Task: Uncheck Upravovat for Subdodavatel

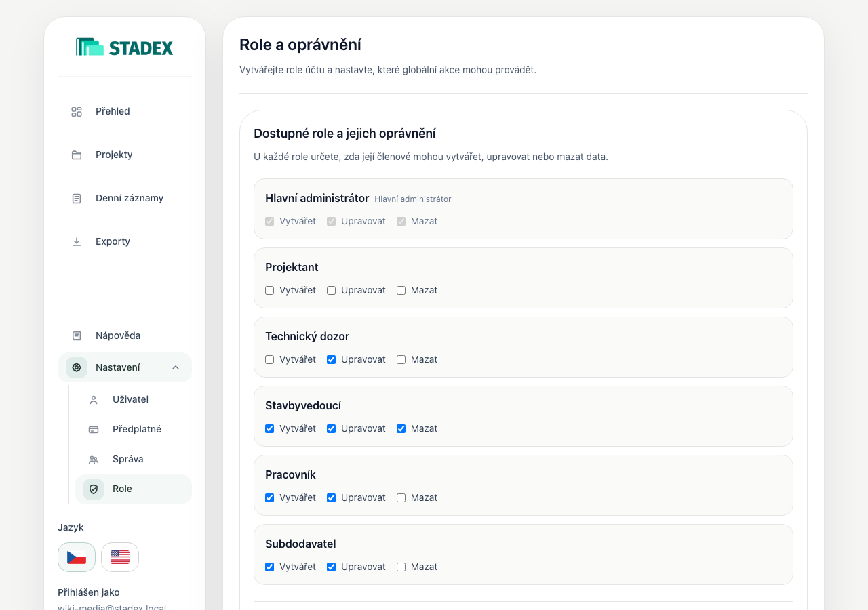Action: 332,567
